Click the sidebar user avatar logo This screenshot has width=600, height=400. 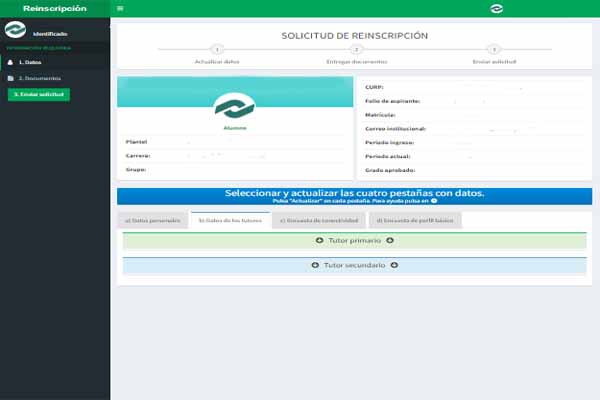pyautogui.click(x=15, y=29)
